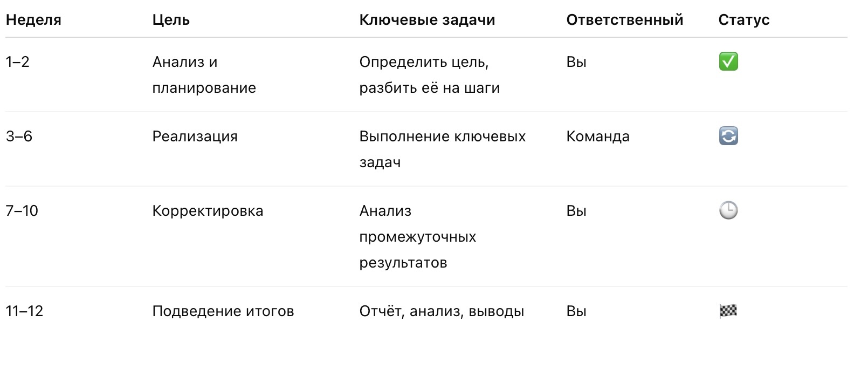
Task: Click the blue refresh arrows status icon
Action: [x=728, y=136]
